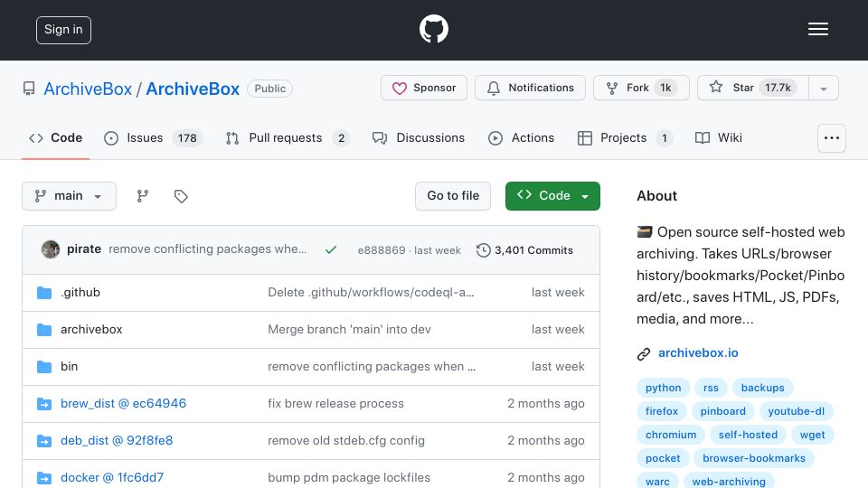868x488 pixels.
Task: Select the self-hosted topic tag
Action: [748, 435]
